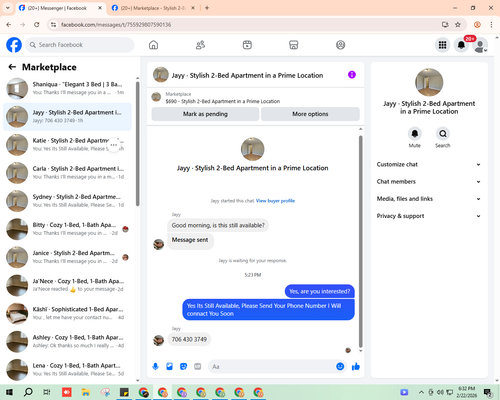Screen dimensions: 500x400
Task: Open the system clock showing 6:32 PM
Action: click(466, 392)
